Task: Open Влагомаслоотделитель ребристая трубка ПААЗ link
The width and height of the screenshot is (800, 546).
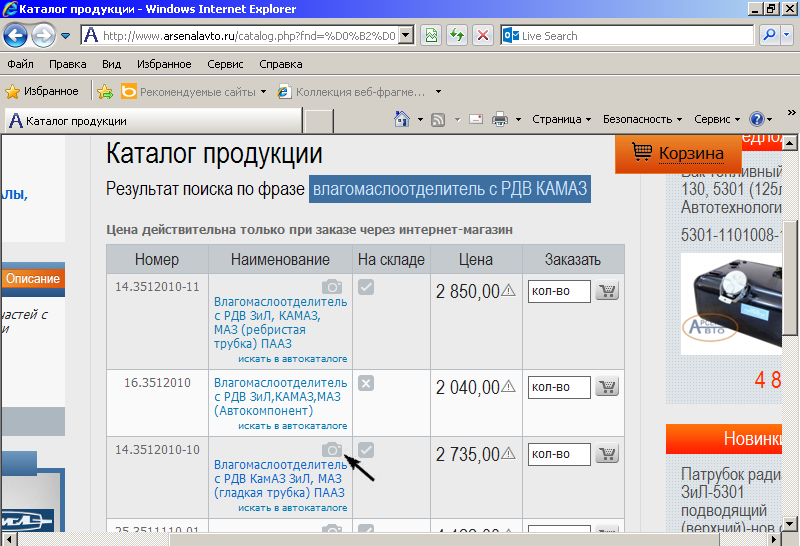Action: (x=280, y=322)
